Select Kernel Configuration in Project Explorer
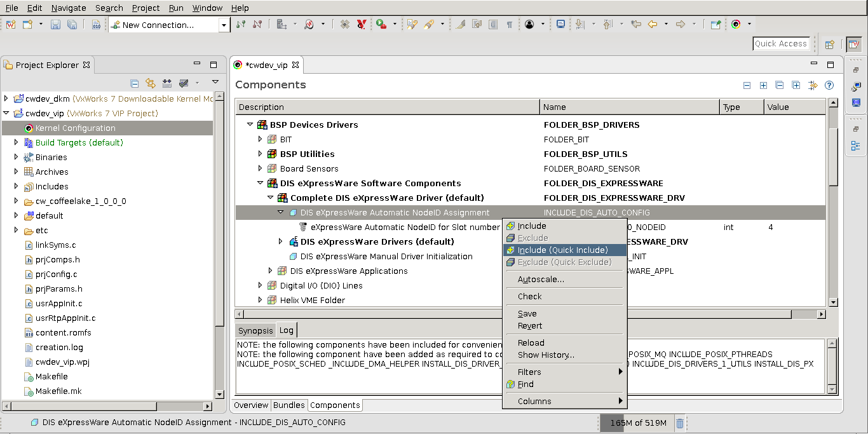The height and width of the screenshot is (434, 868). tap(75, 128)
